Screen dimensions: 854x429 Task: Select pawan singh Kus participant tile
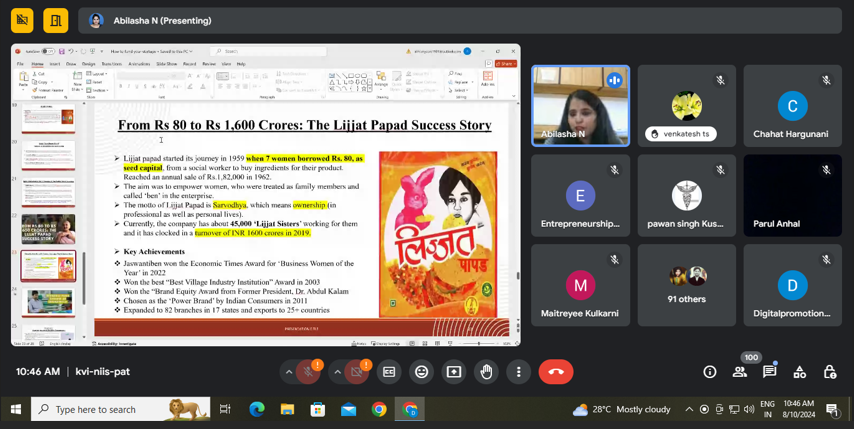click(x=686, y=195)
